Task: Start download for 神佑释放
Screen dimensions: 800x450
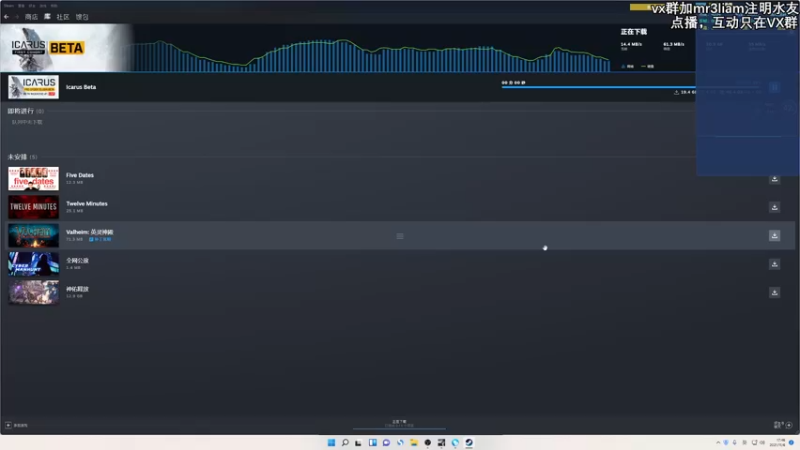Action: click(x=774, y=292)
